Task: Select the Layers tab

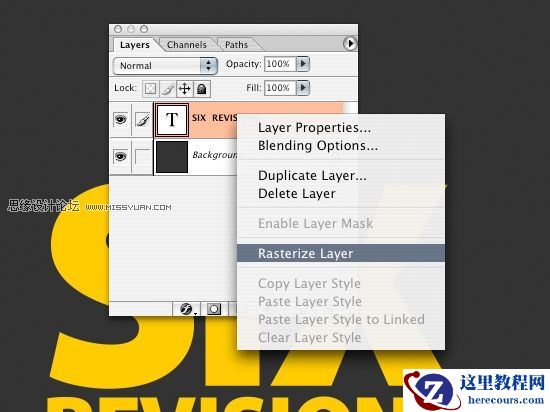Action: click(x=135, y=45)
